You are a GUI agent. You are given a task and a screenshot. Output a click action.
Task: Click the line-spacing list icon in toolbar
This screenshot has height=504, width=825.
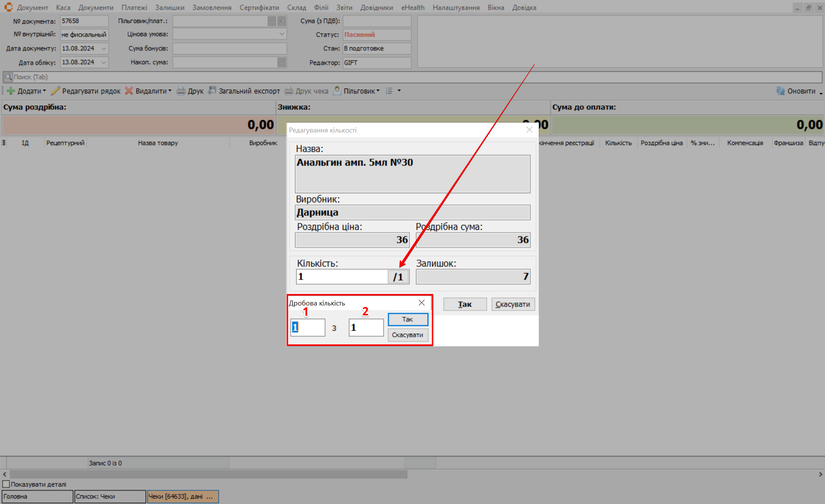pos(389,91)
